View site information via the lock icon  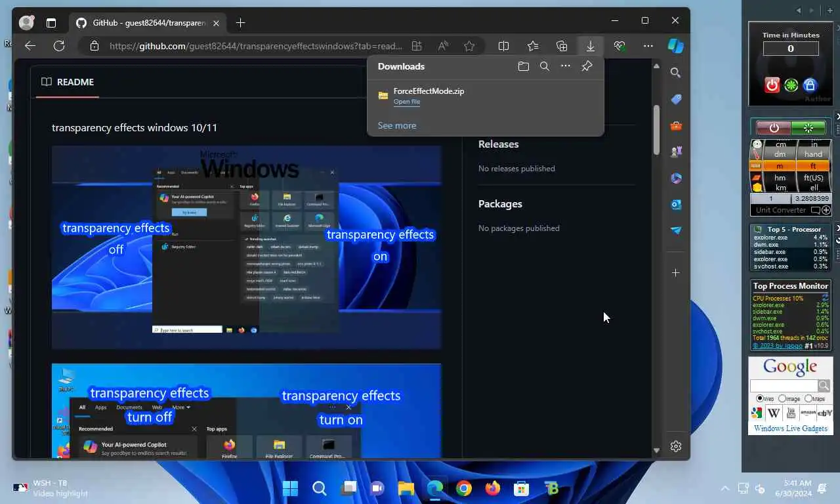point(94,46)
